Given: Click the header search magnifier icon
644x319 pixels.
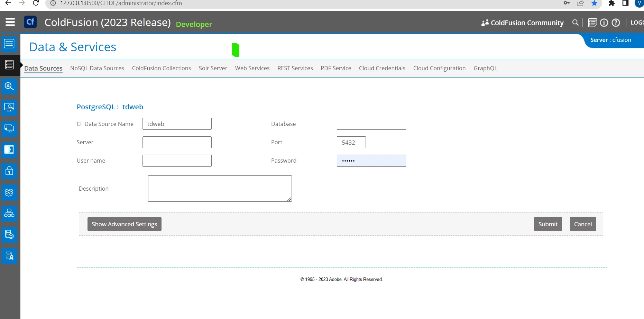Looking at the screenshot, I should (576, 22).
